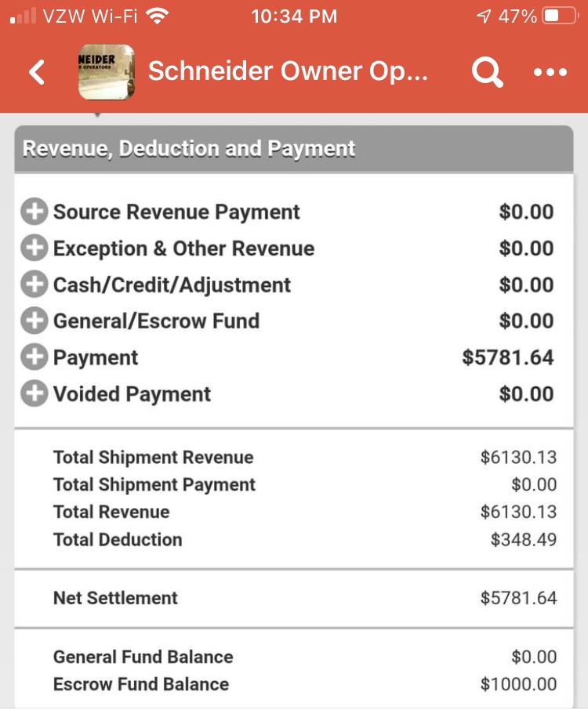Open the three-dot more options menu

(x=550, y=72)
